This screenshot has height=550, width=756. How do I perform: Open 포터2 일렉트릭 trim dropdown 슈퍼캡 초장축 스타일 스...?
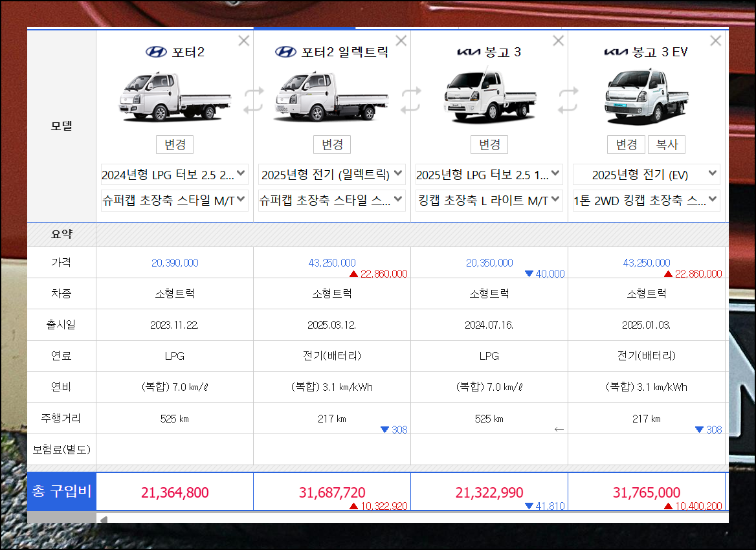[331, 201]
